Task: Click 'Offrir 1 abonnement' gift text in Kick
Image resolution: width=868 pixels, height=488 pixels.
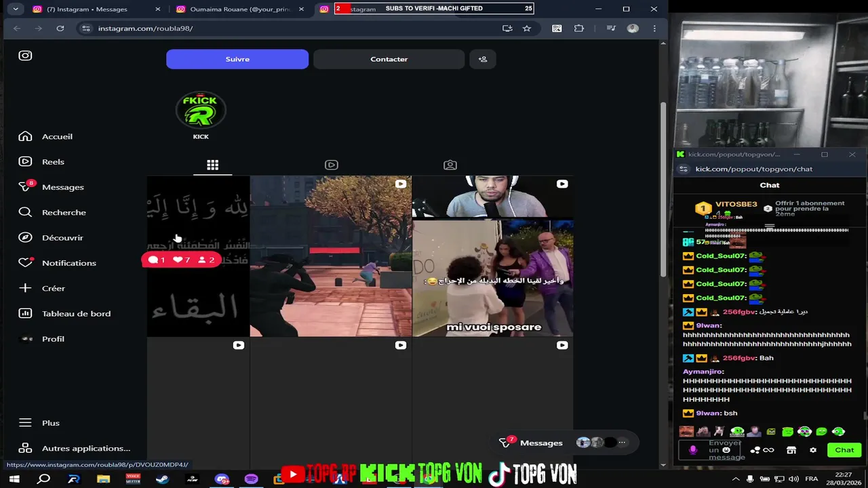Action: pyautogui.click(x=810, y=208)
